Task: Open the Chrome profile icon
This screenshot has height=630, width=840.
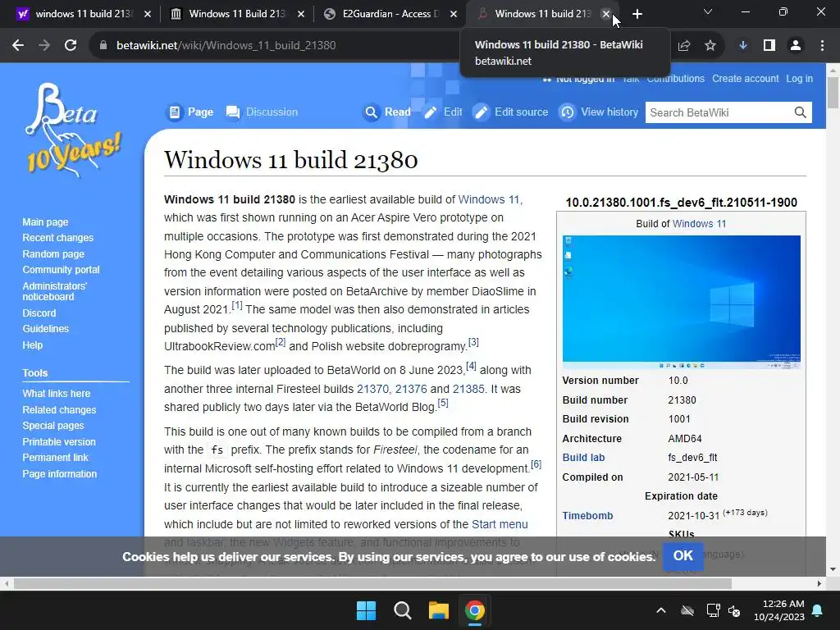Action: pos(796,46)
